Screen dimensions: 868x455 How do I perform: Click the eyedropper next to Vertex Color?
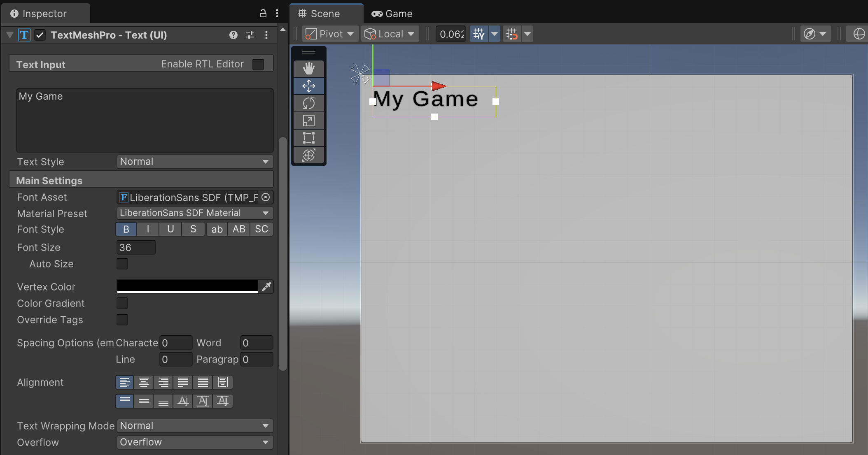(x=266, y=286)
